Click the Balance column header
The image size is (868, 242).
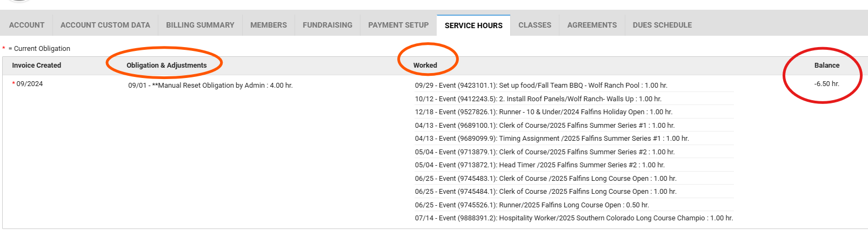826,66
